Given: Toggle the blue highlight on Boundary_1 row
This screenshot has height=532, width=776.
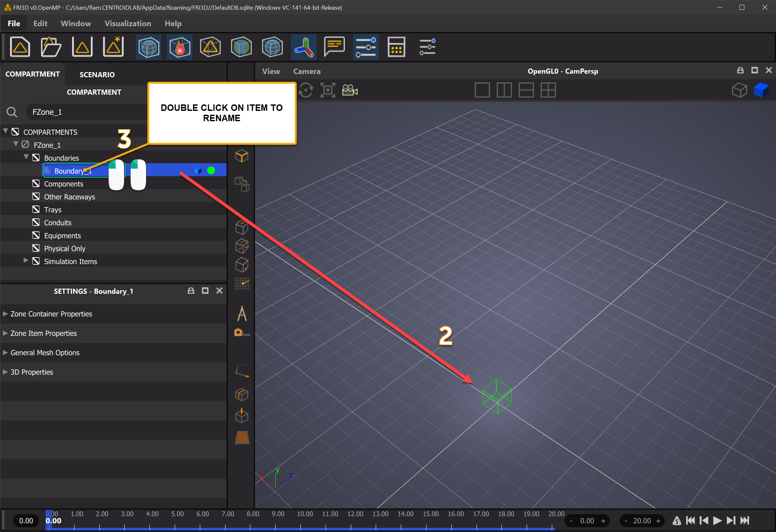Looking at the screenshot, I should [x=198, y=170].
